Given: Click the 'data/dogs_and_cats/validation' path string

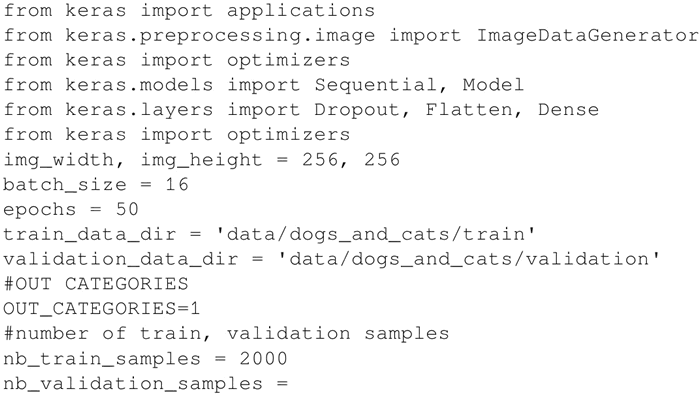Looking at the screenshot, I should 469,259.
